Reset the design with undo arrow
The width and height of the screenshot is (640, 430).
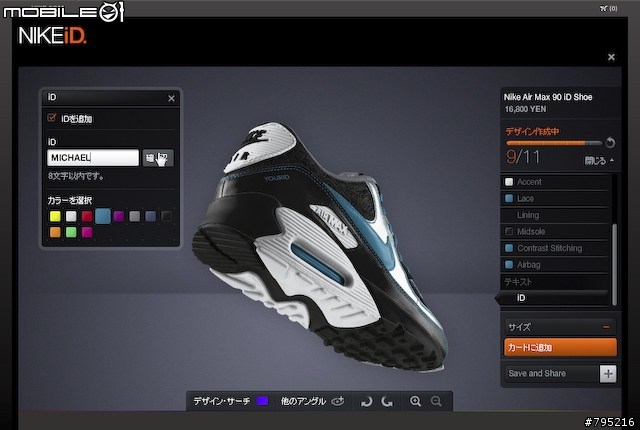pos(610,142)
